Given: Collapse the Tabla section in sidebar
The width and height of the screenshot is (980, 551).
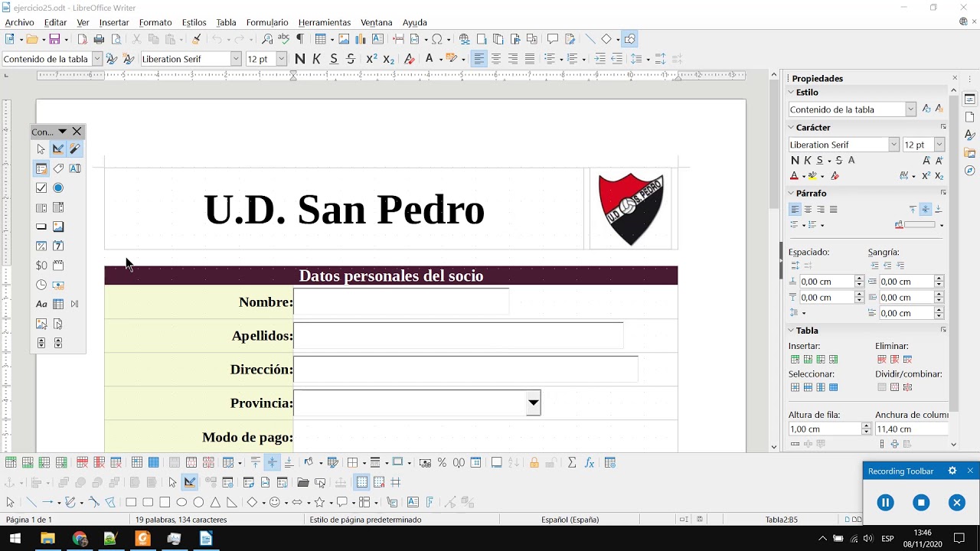Looking at the screenshot, I should coord(792,331).
